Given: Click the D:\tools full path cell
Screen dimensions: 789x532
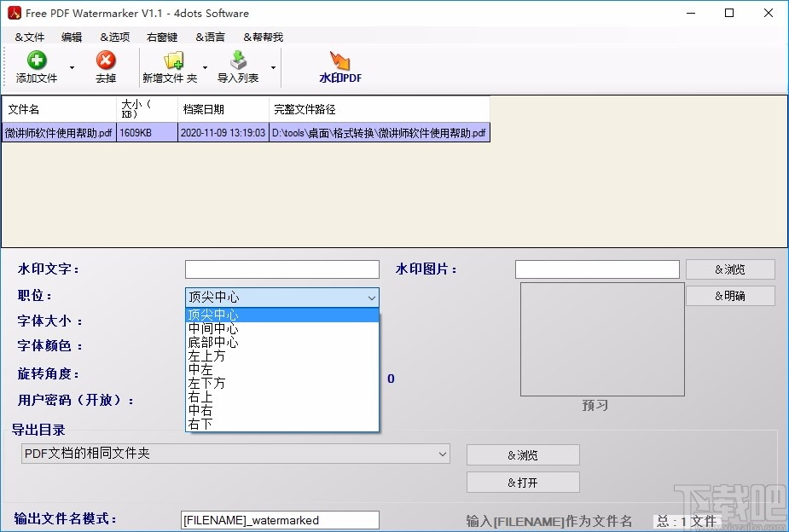Looking at the screenshot, I should click(380, 133).
